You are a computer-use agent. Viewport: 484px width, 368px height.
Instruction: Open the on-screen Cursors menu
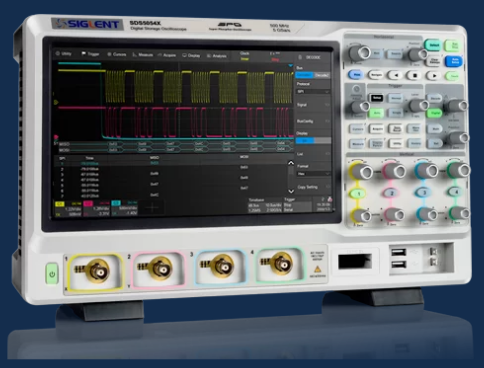(117, 54)
